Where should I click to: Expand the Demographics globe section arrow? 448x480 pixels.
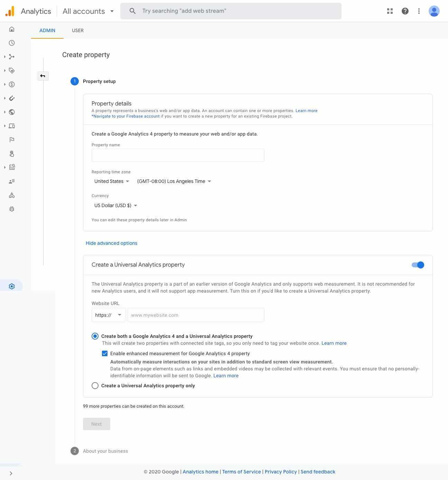pos(5,112)
